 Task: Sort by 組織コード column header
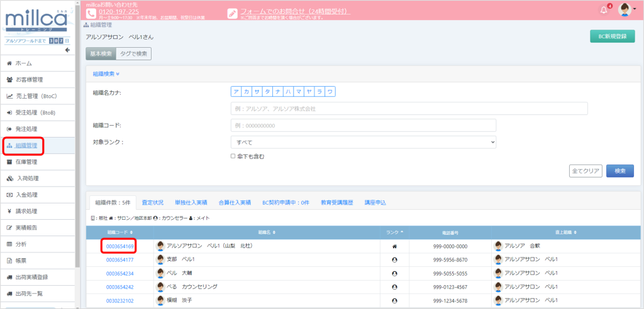[x=119, y=232]
